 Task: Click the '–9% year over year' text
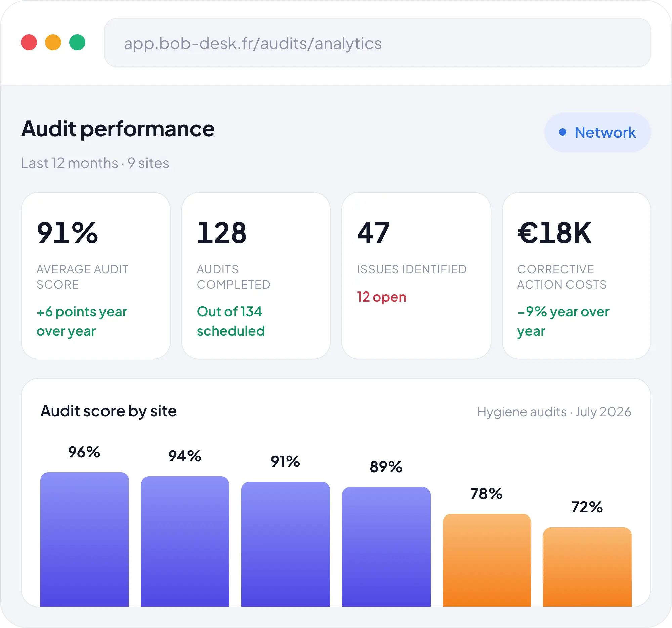pos(563,321)
